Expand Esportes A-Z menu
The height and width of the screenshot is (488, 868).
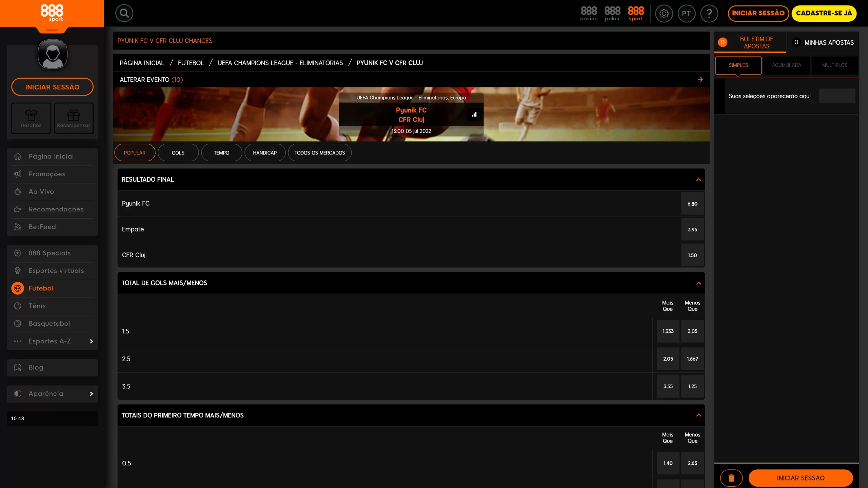click(52, 341)
